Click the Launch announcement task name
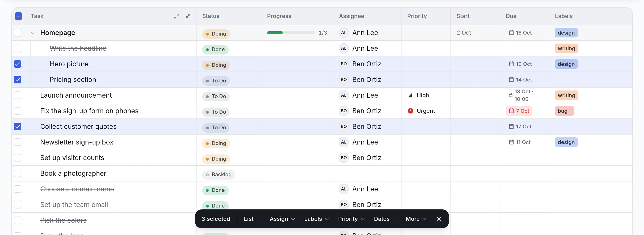The height and width of the screenshot is (235, 644). click(76, 95)
